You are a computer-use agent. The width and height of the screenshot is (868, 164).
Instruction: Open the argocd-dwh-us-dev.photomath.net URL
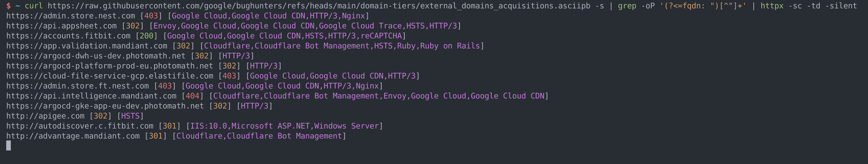point(96,56)
